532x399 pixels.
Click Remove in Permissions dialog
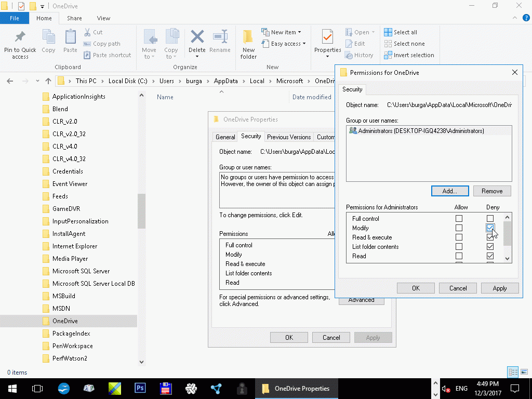[x=492, y=191]
